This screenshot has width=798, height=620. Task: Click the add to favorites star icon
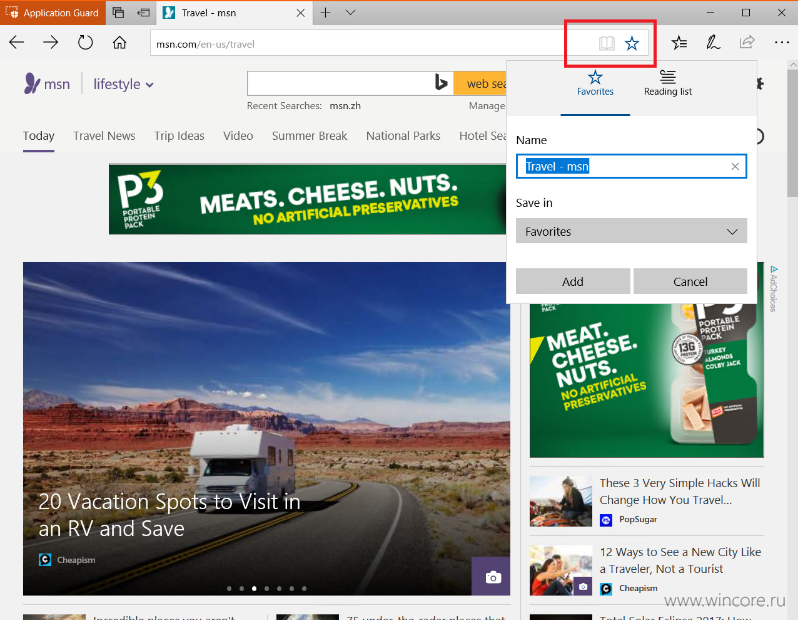pyautogui.click(x=632, y=43)
